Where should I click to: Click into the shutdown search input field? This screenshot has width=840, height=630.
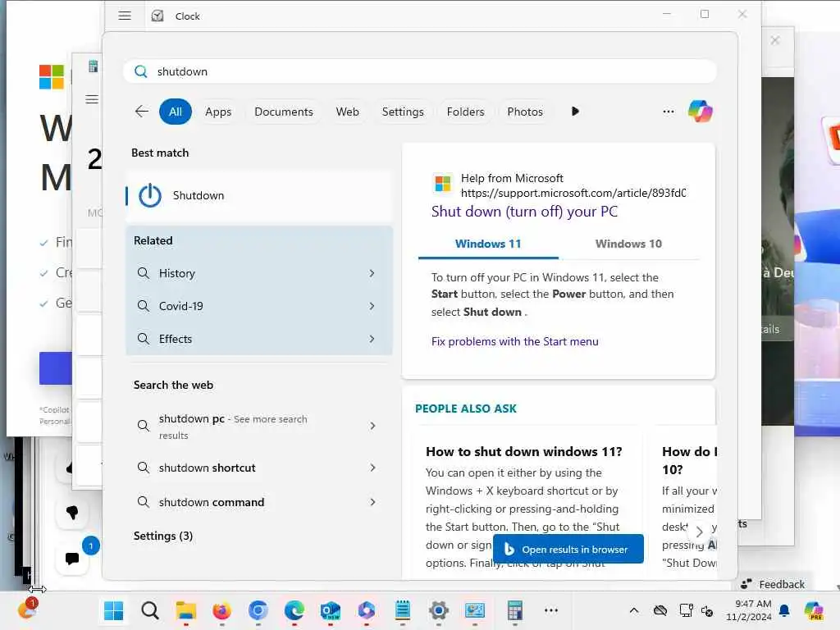(419, 71)
